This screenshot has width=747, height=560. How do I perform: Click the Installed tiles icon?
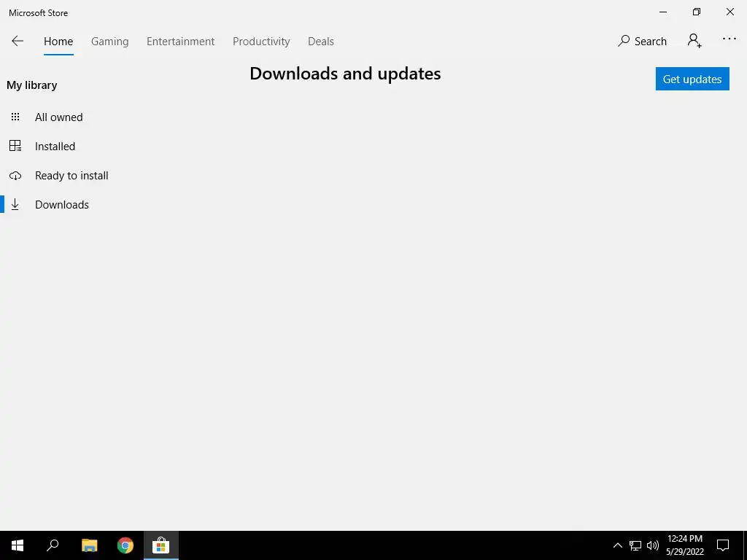tap(15, 146)
